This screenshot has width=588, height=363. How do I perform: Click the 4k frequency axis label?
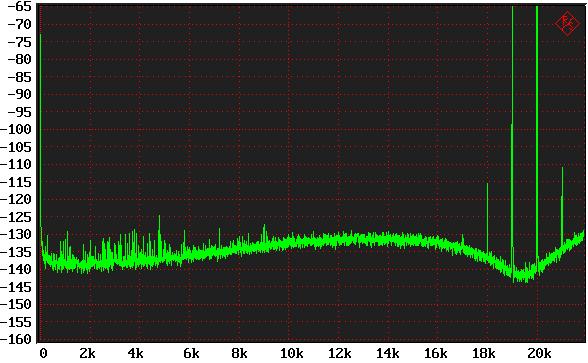(x=135, y=353)
